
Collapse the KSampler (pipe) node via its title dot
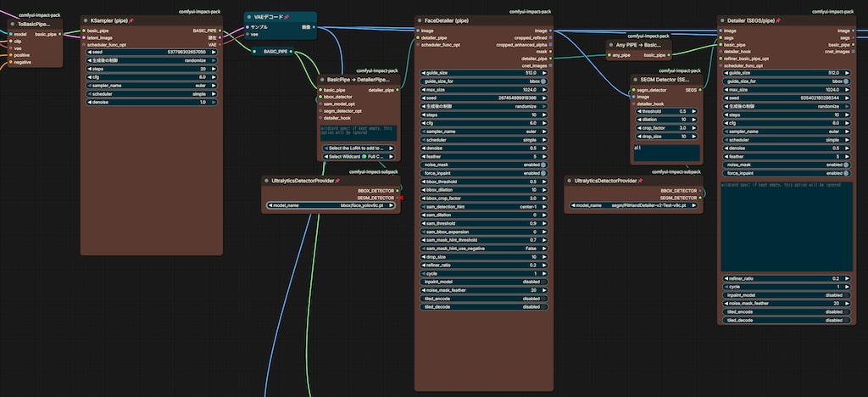tap(86, 20)
